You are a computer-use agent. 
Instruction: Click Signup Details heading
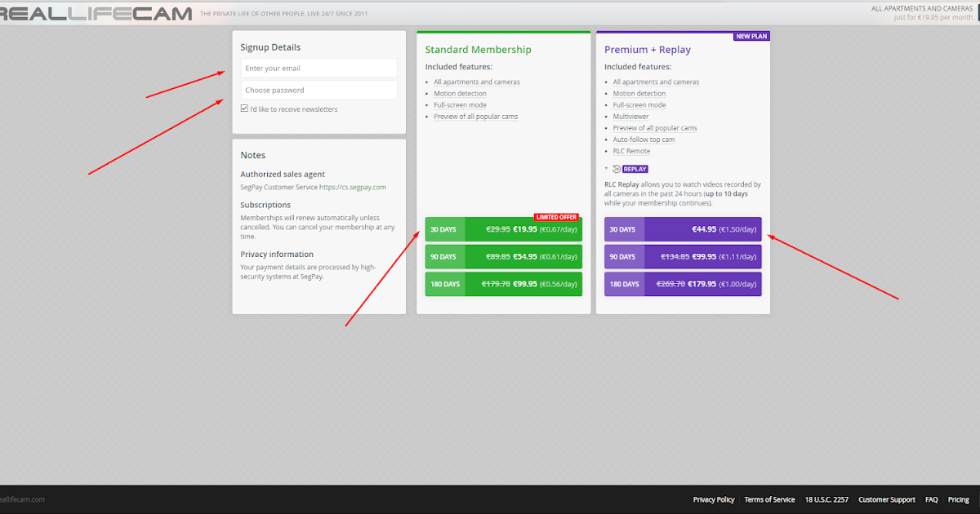point(270,47)
